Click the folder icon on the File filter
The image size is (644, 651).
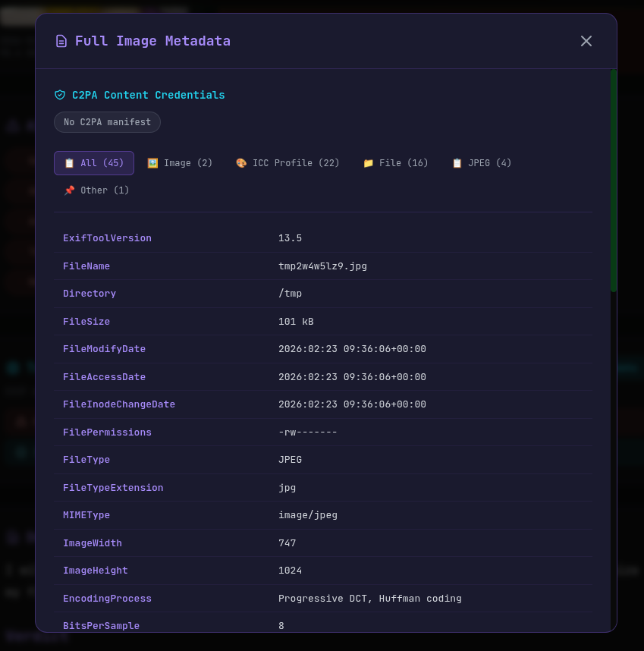pyautogui.click(x=369, y=162)
